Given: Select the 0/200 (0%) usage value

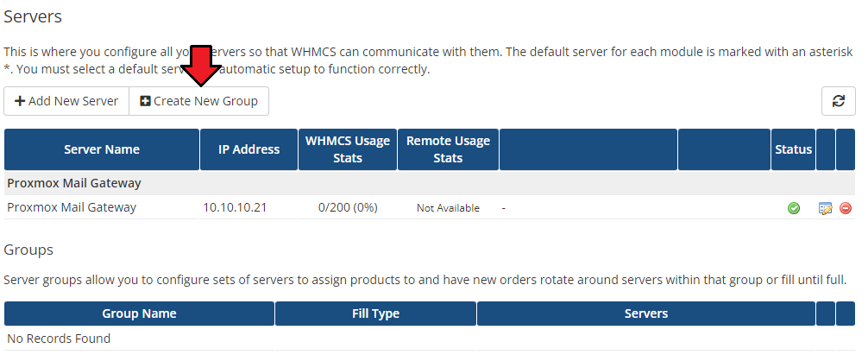Looking at the screenshot, I should (x=348, y=207).
